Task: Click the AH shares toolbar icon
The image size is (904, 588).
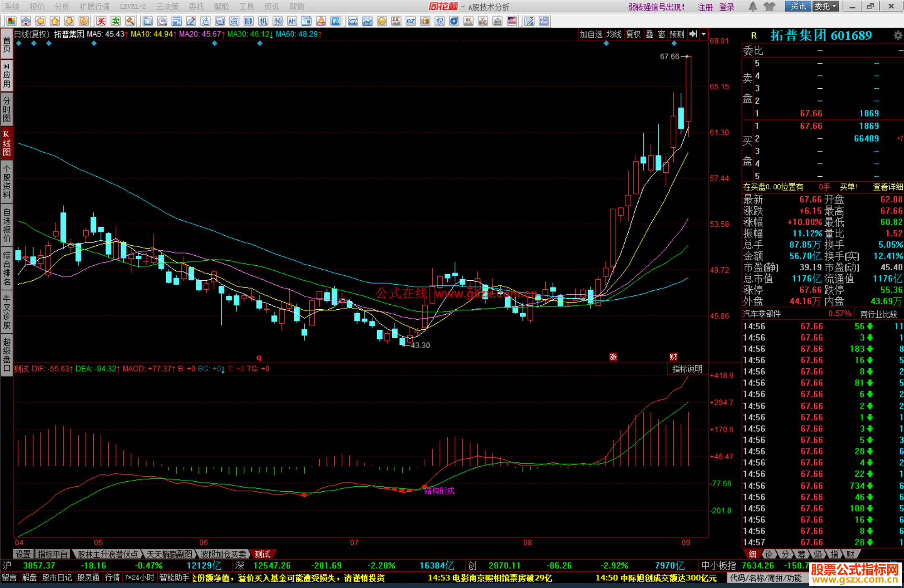Action: tap(292, 21)
